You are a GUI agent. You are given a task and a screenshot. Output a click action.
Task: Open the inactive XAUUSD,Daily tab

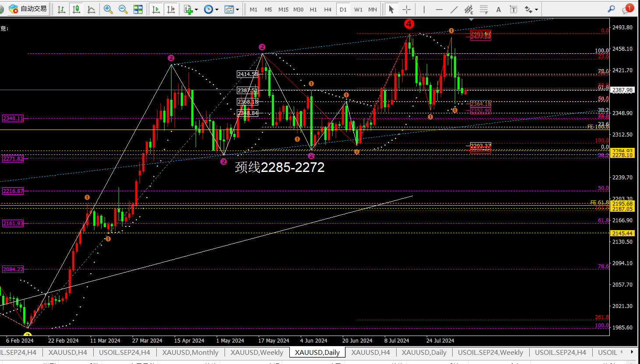424,353
